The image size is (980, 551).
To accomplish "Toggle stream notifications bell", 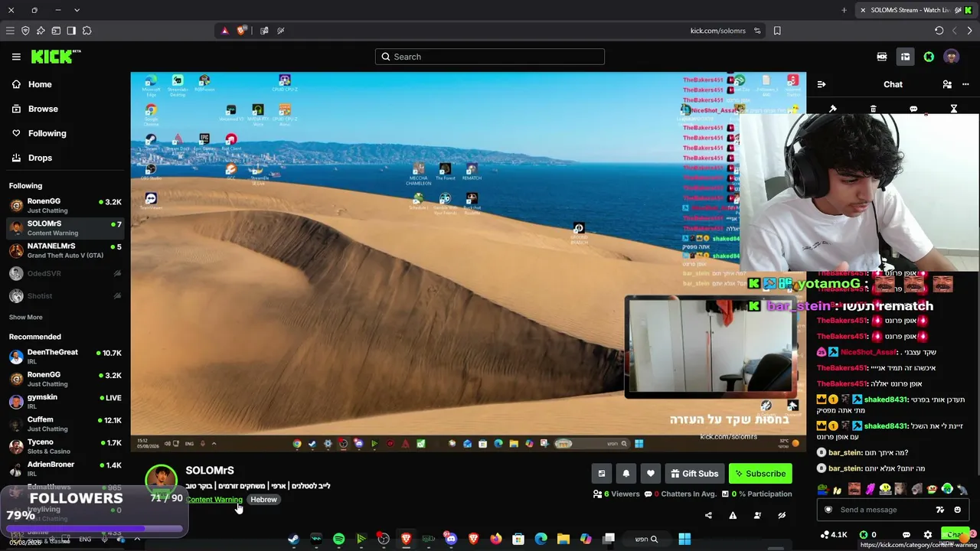I will [x=626, y=474].
